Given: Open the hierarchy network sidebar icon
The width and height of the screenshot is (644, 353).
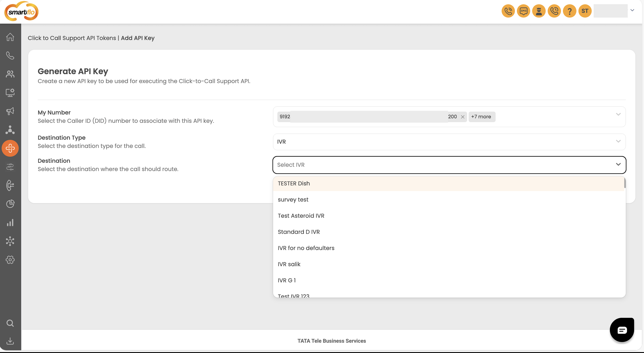Looking at the screenshot, I should point(10,130).
